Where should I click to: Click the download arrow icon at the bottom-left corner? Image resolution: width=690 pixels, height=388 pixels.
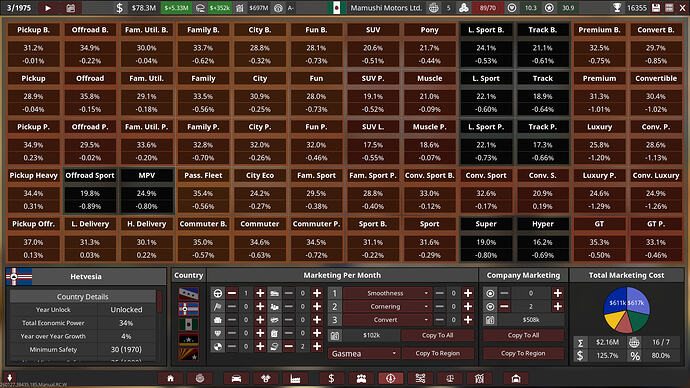coord(9,377)
